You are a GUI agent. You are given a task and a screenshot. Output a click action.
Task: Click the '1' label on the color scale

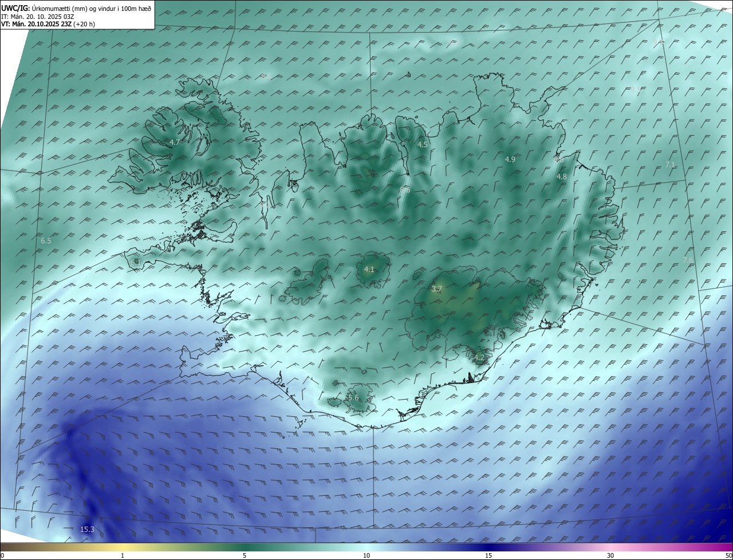[123, 555]
